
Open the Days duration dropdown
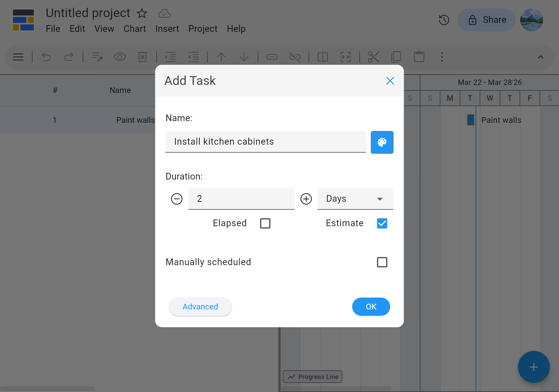[355, 199]
